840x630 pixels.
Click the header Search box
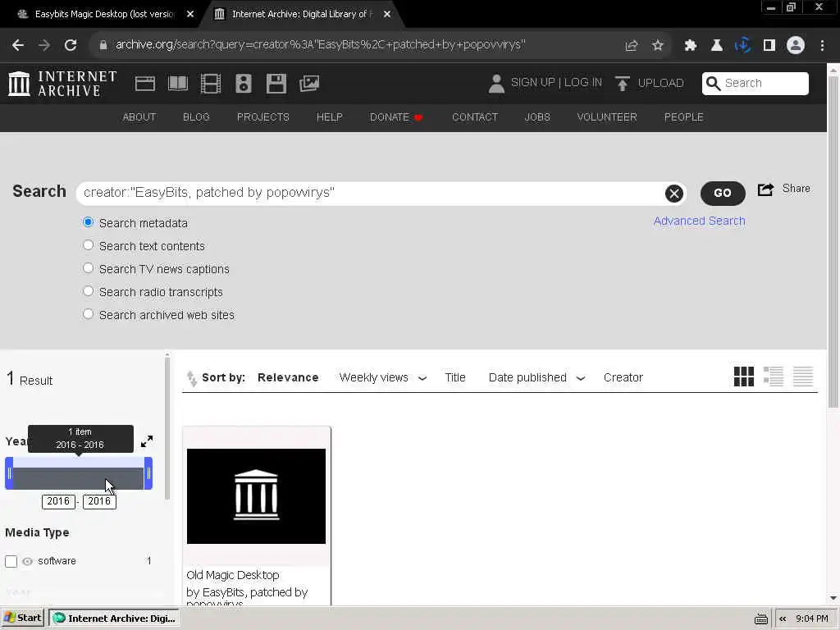(x=756, y=84)
